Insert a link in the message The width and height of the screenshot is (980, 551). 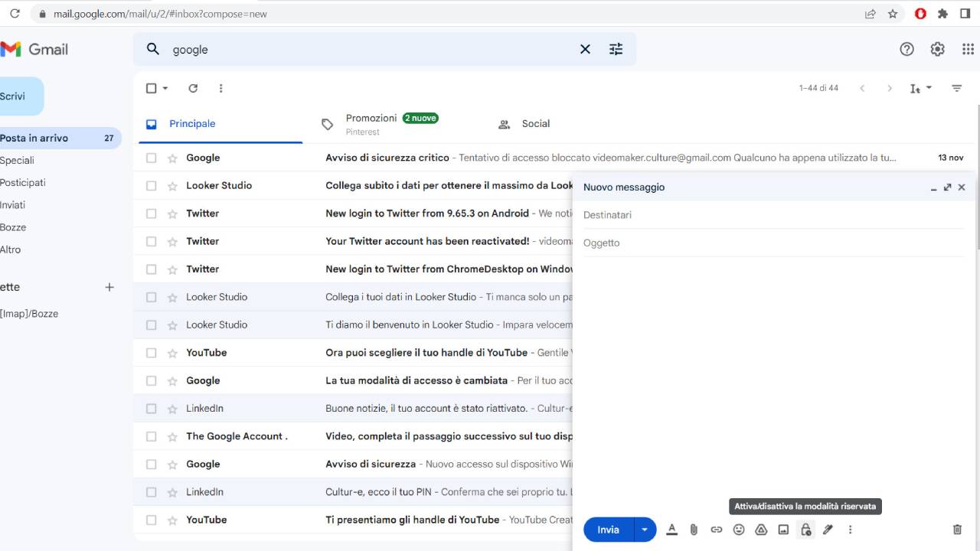pyautogui.click(x=717, y=530)
